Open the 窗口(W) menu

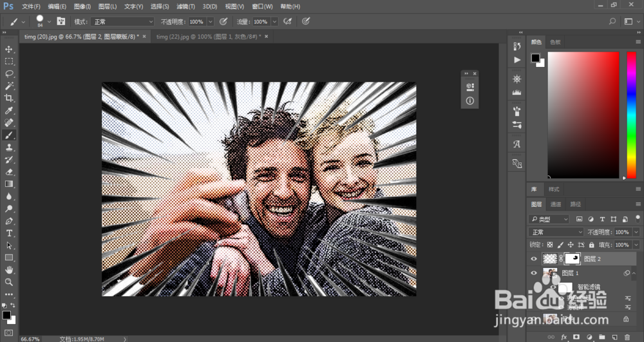(x=262, y=6)
